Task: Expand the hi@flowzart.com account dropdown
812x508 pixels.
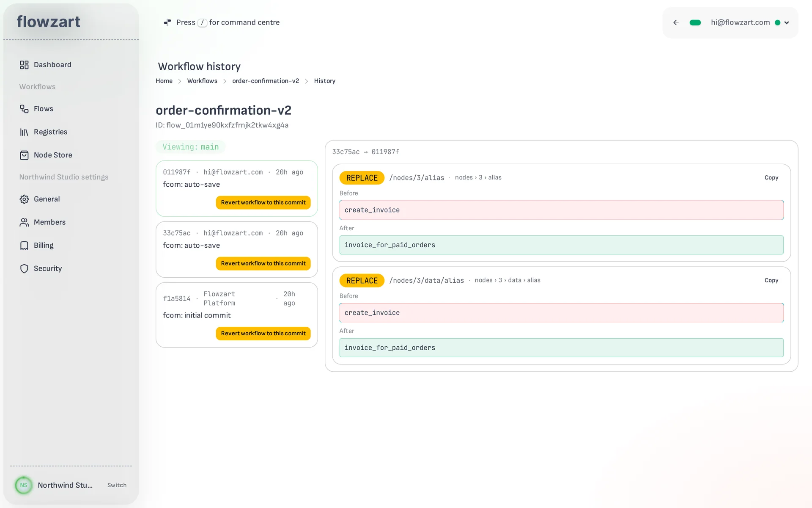Action: 787,23
